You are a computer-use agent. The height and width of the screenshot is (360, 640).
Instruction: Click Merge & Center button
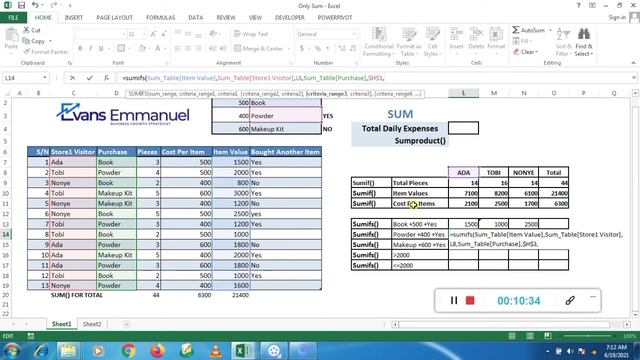tap(259, 48)
